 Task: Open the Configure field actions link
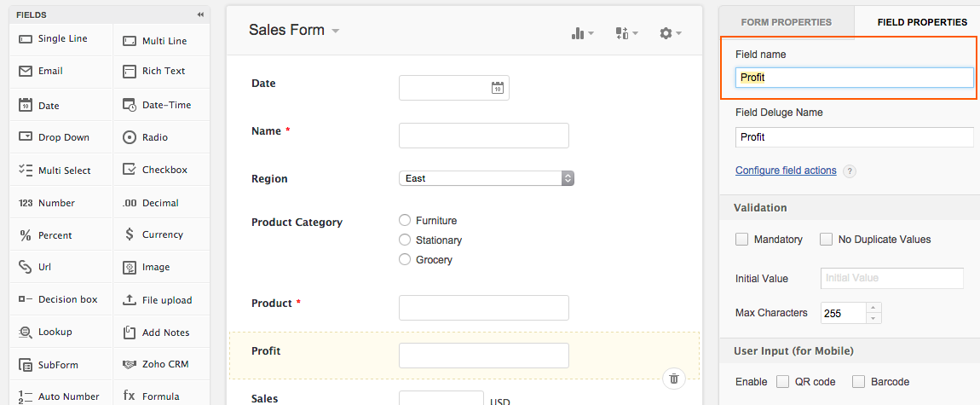[786, 170]
